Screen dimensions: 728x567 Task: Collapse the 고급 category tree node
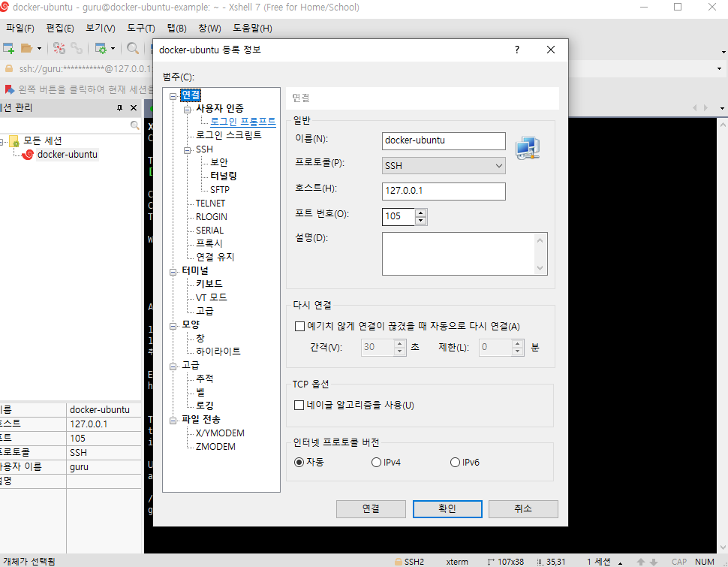tap(173, 366)
